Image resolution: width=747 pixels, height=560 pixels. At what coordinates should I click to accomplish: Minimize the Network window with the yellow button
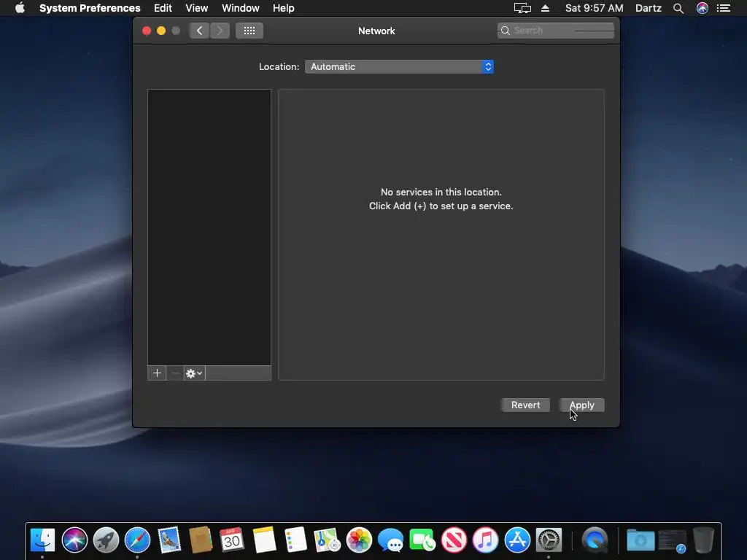(161, 31)
